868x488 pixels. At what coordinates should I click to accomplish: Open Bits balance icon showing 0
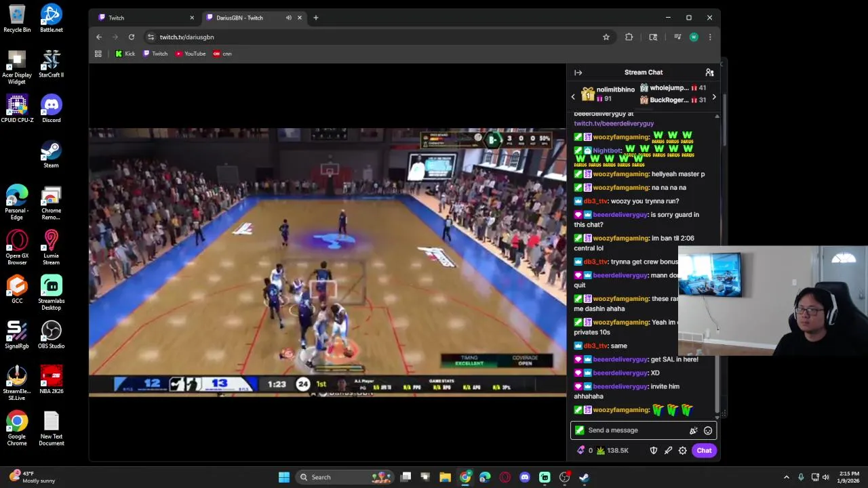tap(585, 451)
